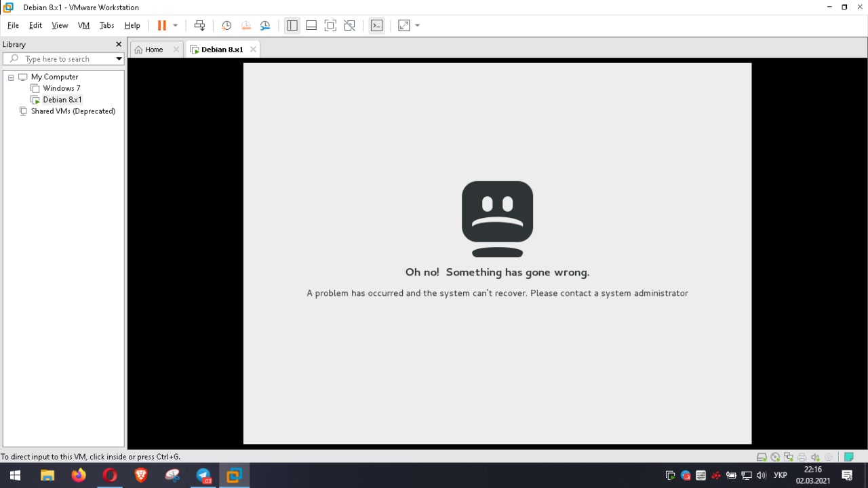Launch Opera from the taskbar

110,476
